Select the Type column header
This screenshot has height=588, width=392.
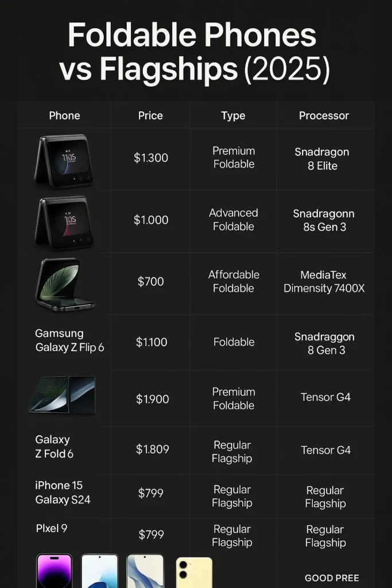[233, 116]
